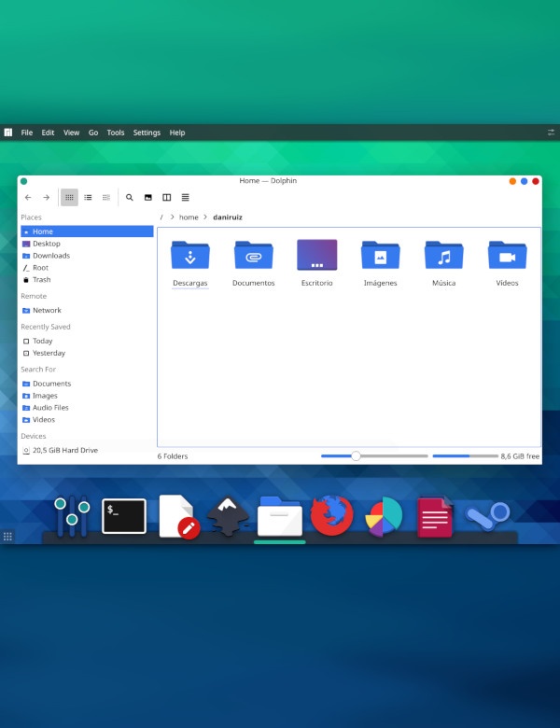Image resolution: width=560 pixels, height=728 pixels.
Task: Go back using the back arrow
Action: coord(28,197)
